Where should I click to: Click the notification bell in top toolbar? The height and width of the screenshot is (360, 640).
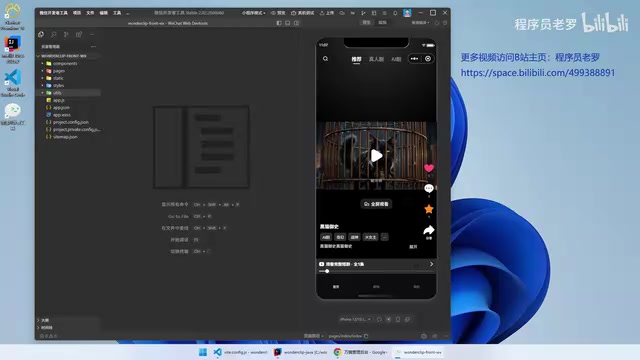pos(395,13)
